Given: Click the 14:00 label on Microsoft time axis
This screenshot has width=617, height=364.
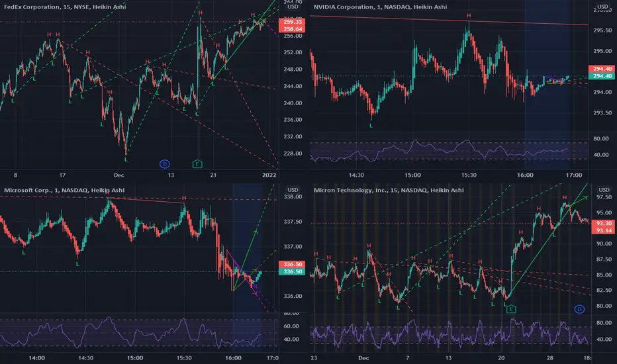Looking at the screenshot, I should pyautogui.click(x=36, y=358).
